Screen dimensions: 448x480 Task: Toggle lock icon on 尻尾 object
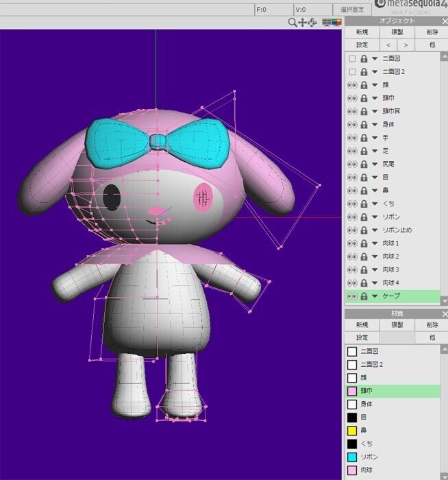click(364, 164)
